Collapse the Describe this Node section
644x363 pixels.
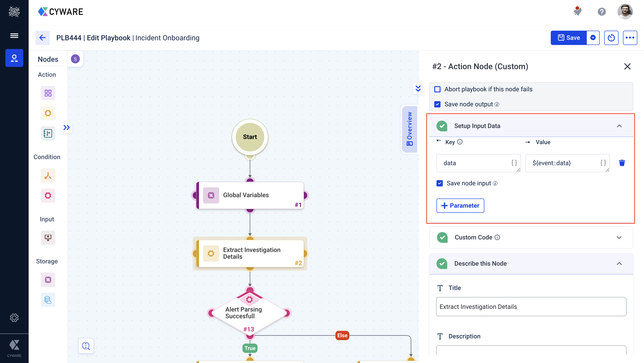(x=619, y=263)
